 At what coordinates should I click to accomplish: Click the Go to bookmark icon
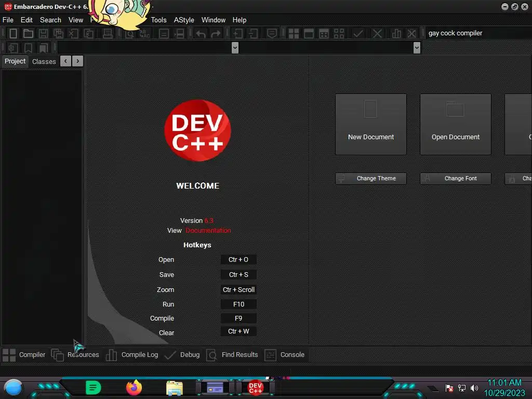[44, 48]
